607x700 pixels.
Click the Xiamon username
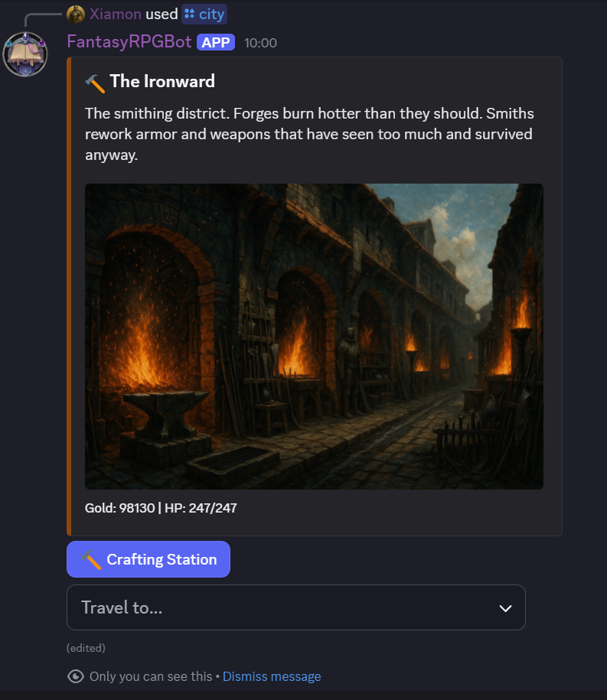tap(115, 15)
